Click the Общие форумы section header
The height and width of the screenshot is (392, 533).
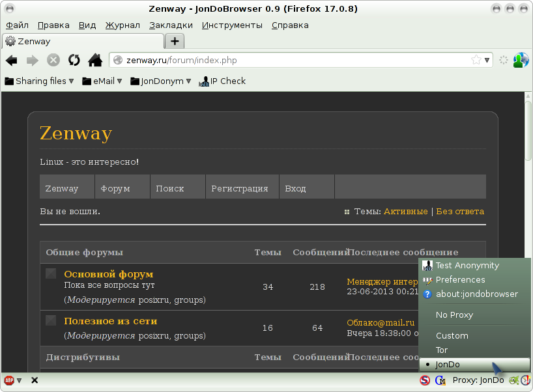coord(84,253)
